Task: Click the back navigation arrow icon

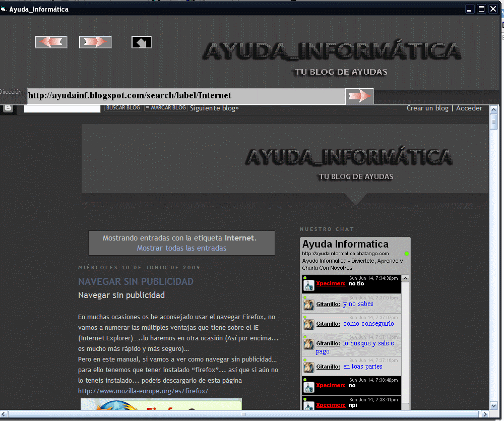Action: click(x=51, y=42)
